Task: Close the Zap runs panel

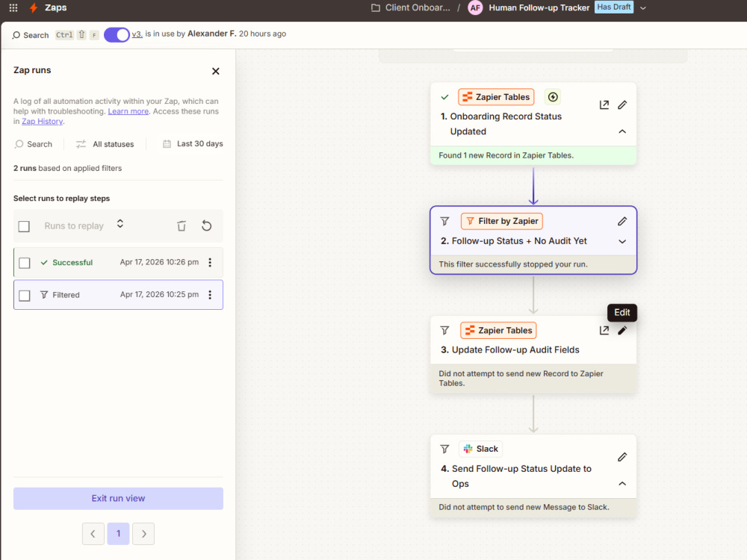Action: [215, 71]
